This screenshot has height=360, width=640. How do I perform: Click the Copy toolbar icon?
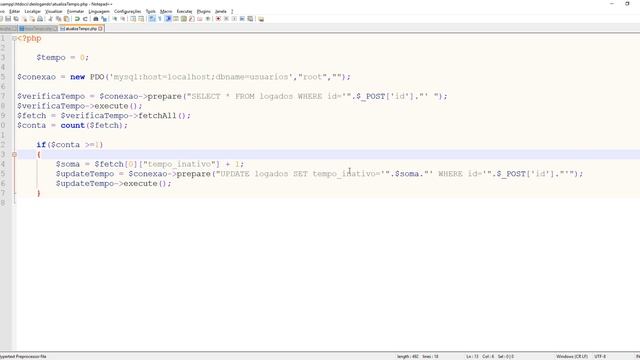pos(58,19)
